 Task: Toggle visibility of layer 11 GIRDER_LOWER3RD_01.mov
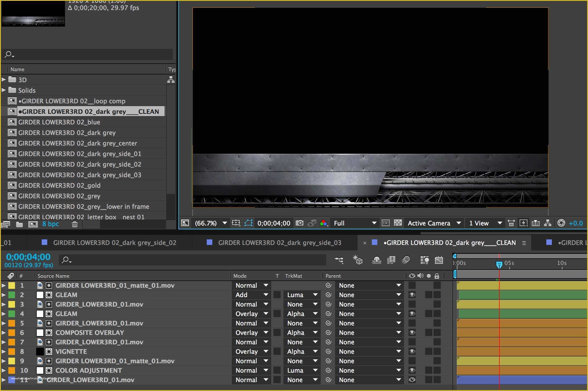coord(412,380)
